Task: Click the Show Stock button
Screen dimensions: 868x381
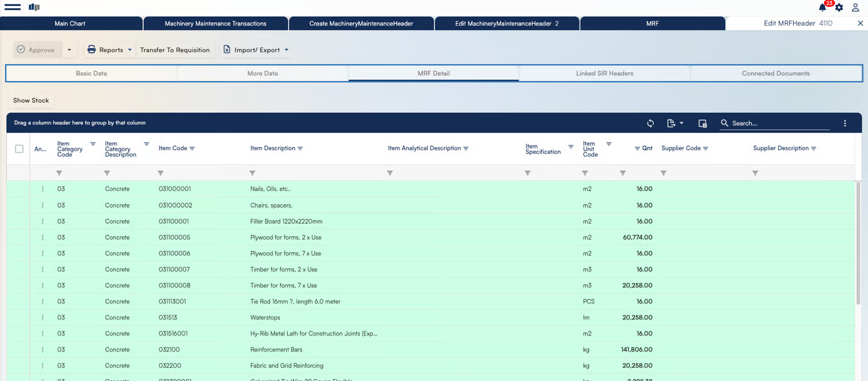Action: tap(31, 100)
